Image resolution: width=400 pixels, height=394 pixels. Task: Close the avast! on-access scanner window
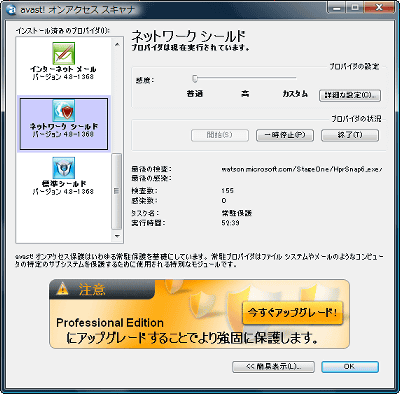click(x=378, y=8)
